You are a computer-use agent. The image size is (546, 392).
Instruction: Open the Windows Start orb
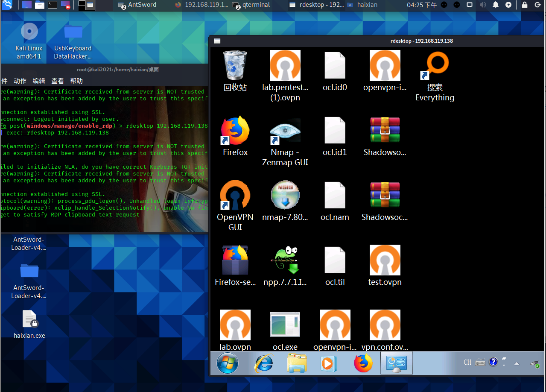tap(228, 363)
